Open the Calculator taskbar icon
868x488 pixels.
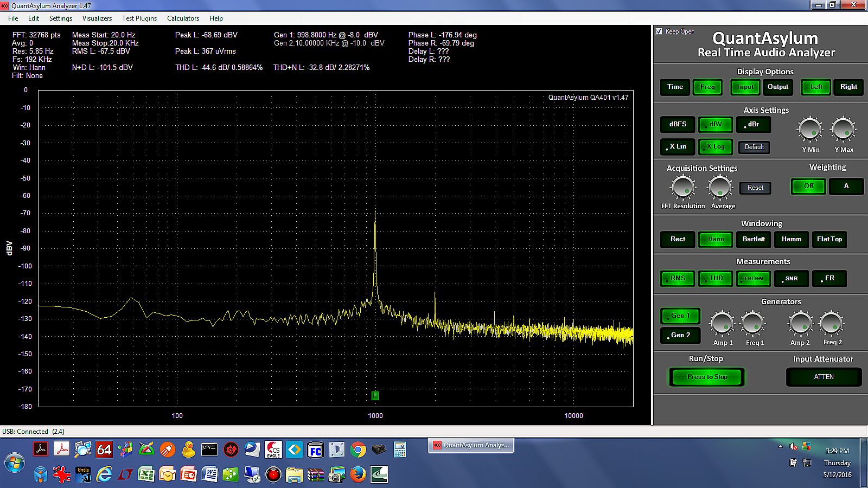point(400,450)
